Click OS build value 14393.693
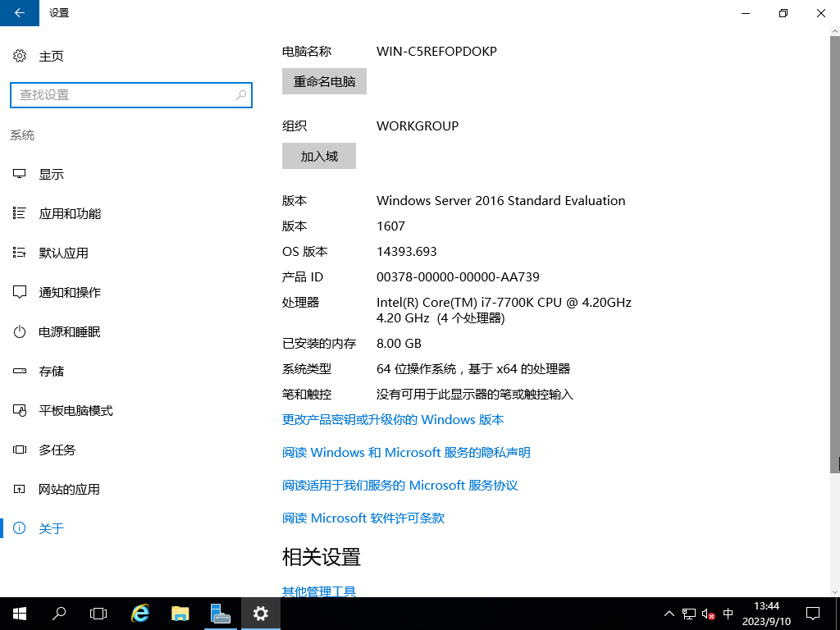 coord(407,252)
